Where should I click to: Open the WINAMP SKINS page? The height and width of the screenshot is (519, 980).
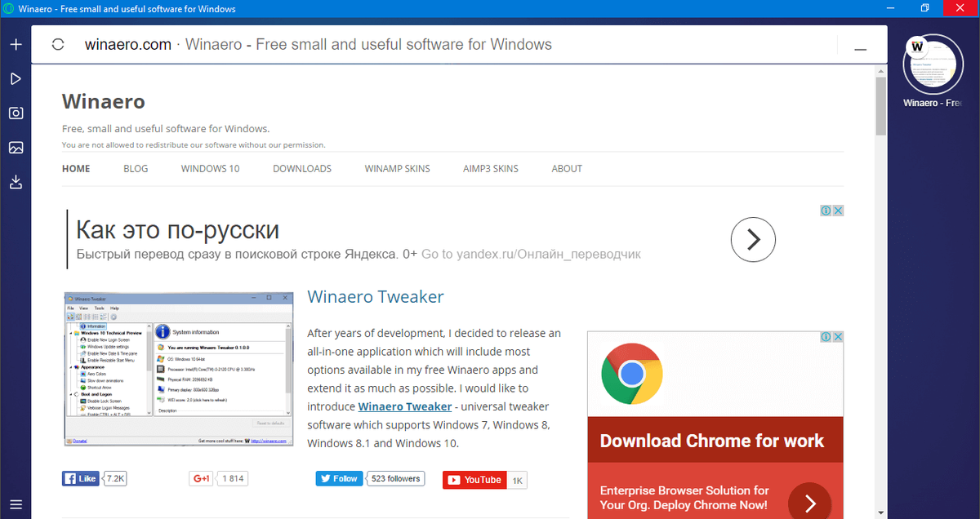(398, 169)
